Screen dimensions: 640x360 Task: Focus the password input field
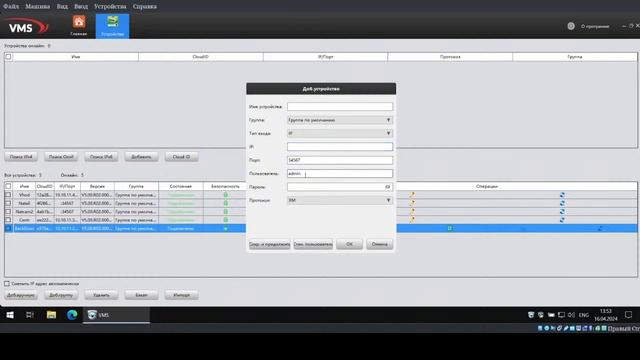336,187
